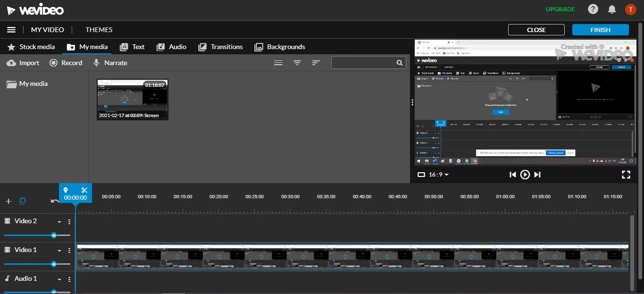Click the 00:30:00 ruler mark
Screen dimensions: 644x294
tap(290, 197)
